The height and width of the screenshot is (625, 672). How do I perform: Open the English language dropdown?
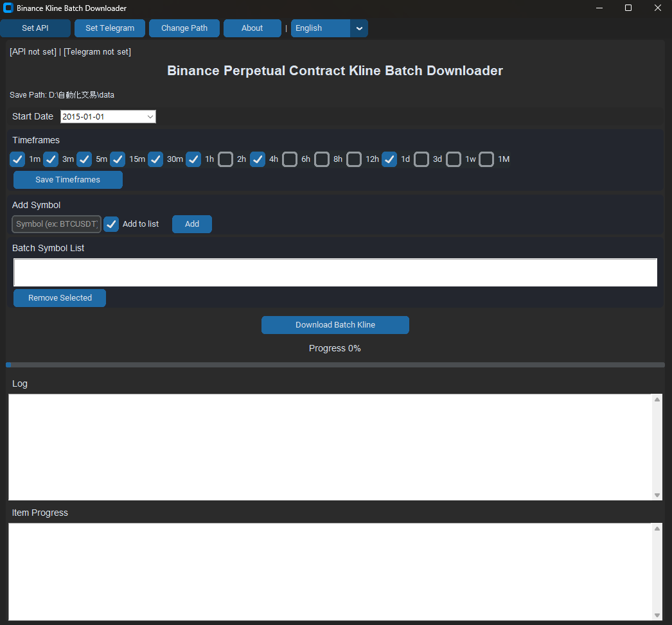pyautogui.click(x=329, y=28)
